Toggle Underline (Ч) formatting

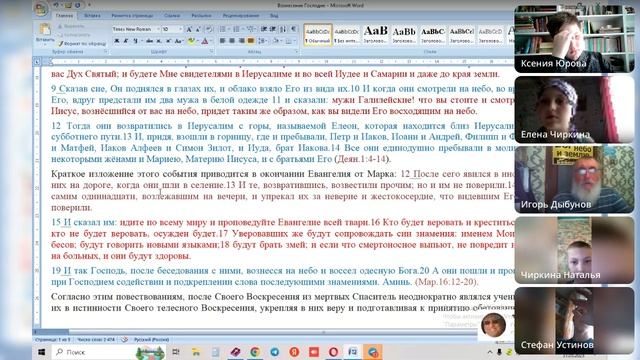coord(135,41)
